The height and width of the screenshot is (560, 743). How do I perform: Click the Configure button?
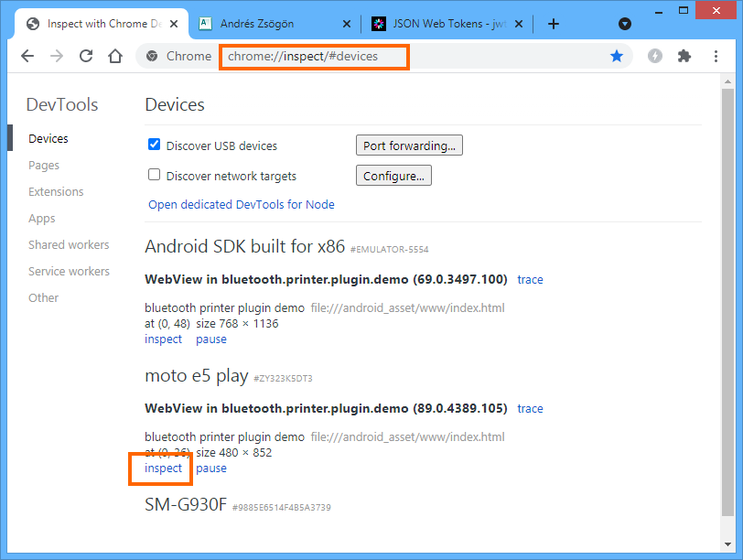point(393,176)
